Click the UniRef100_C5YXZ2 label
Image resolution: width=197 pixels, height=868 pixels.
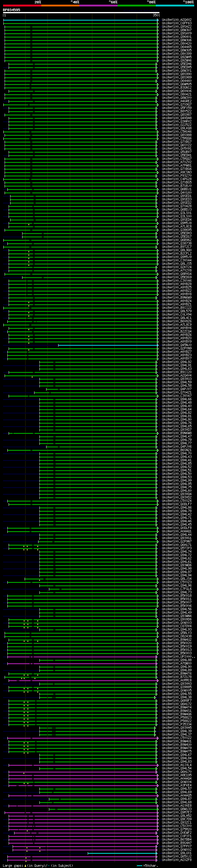176,738
